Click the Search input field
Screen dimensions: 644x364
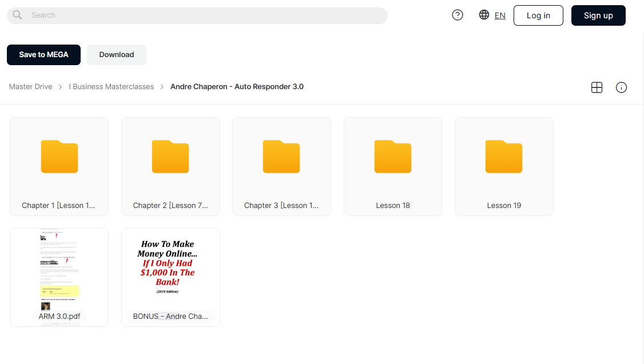[x=197, y=15]
